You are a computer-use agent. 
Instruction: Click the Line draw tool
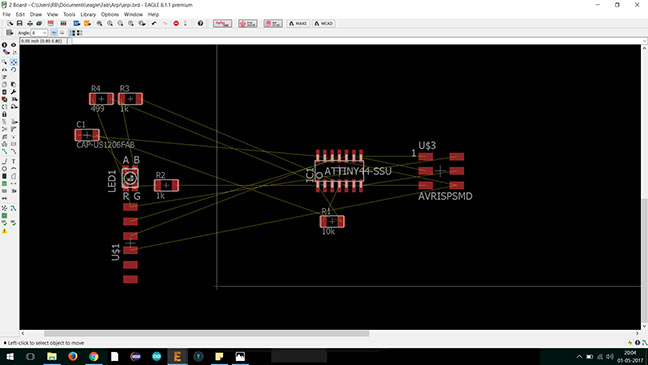[4, 161]
